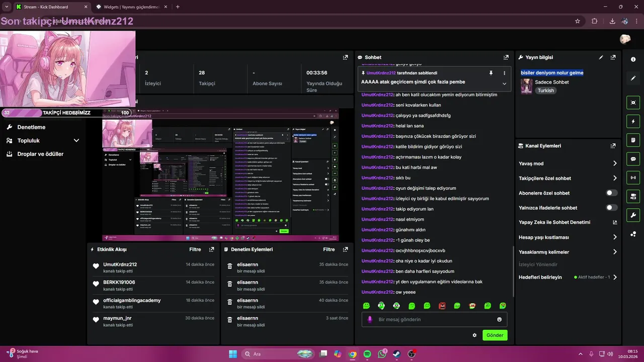Click officialgamblingacademy in activity feed
644x362 pixels.
(132, 300)
